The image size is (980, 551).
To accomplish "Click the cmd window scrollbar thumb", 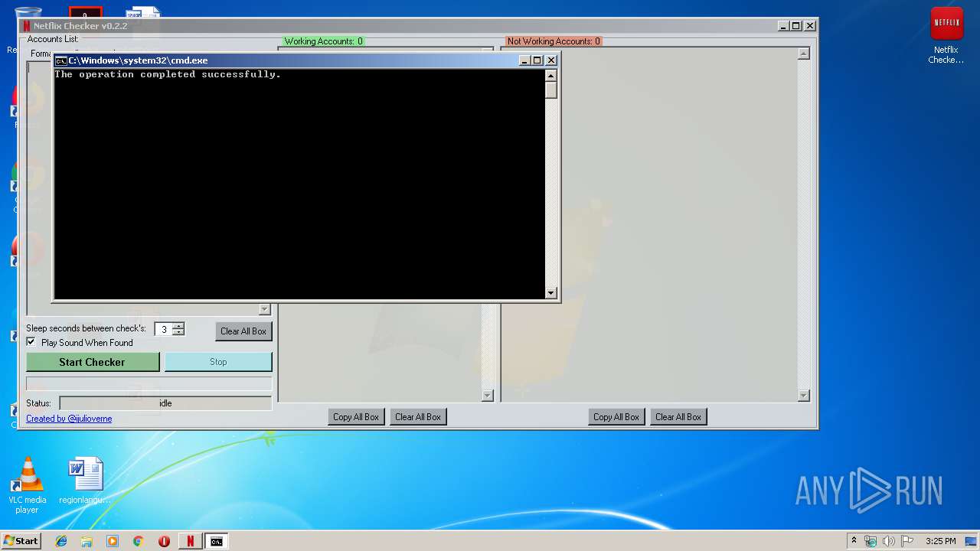I will (550, 90).
